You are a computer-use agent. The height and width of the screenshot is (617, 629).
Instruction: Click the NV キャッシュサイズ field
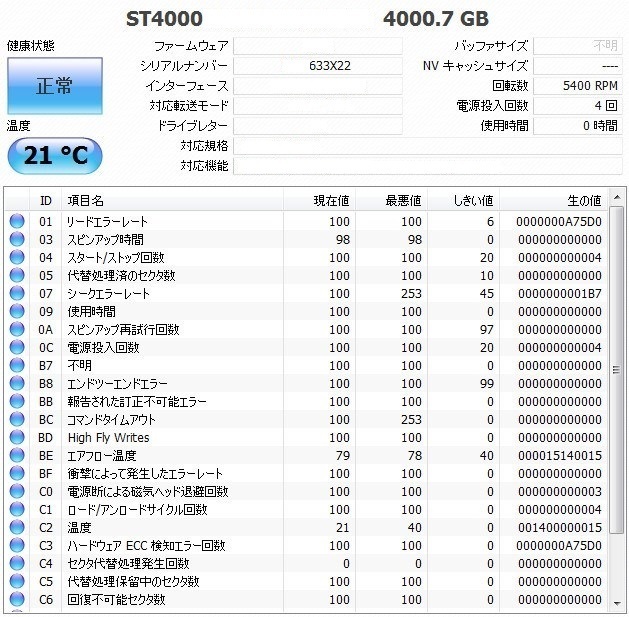pos(578,66)
